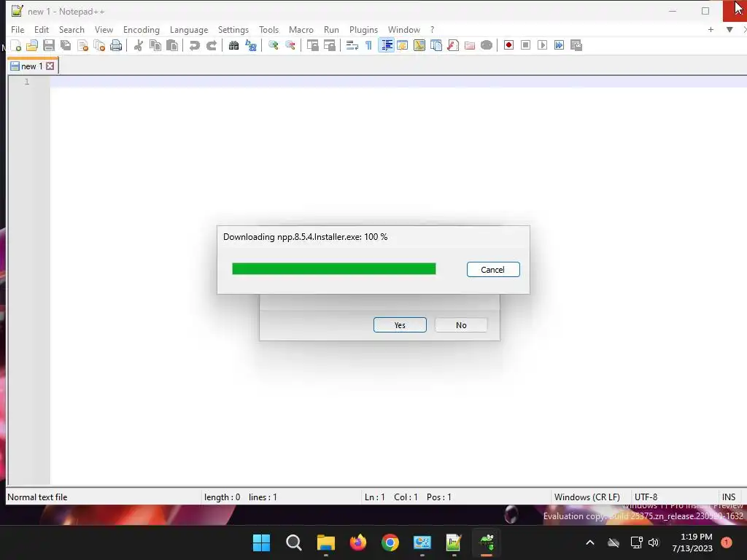Toggle INS mode in status bar
This screenshot has width=747, height=560.
click(x=729, y=497)
